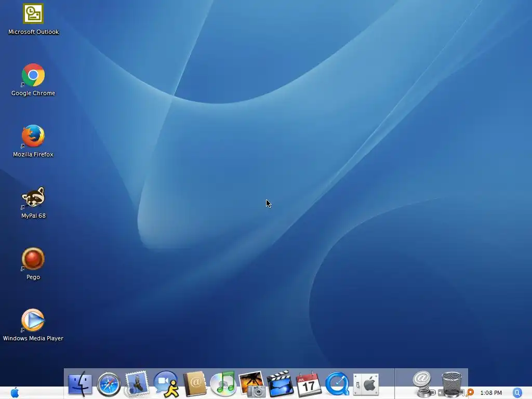Launch QuickTime Player from the dock

click(337, 384)
